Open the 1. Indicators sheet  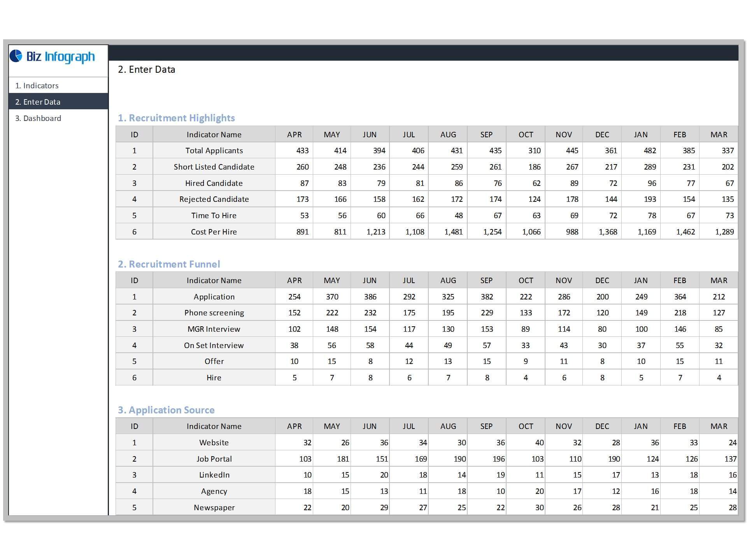(58, 86)
